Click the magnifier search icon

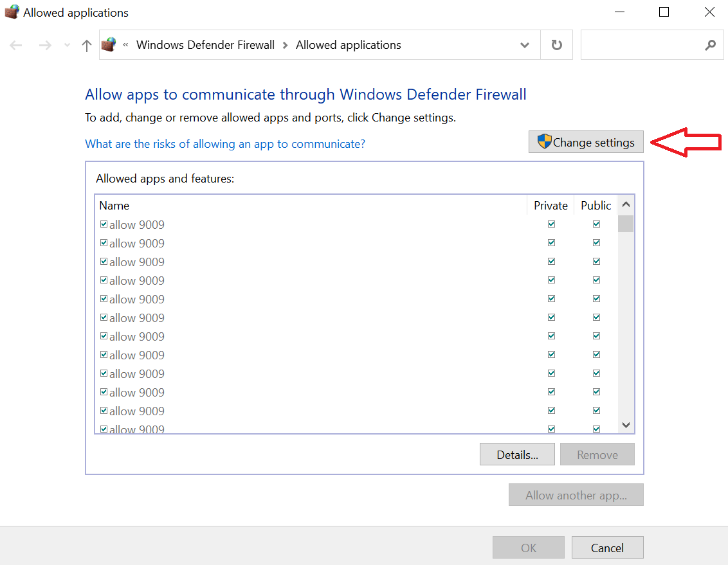click(710, 45)
